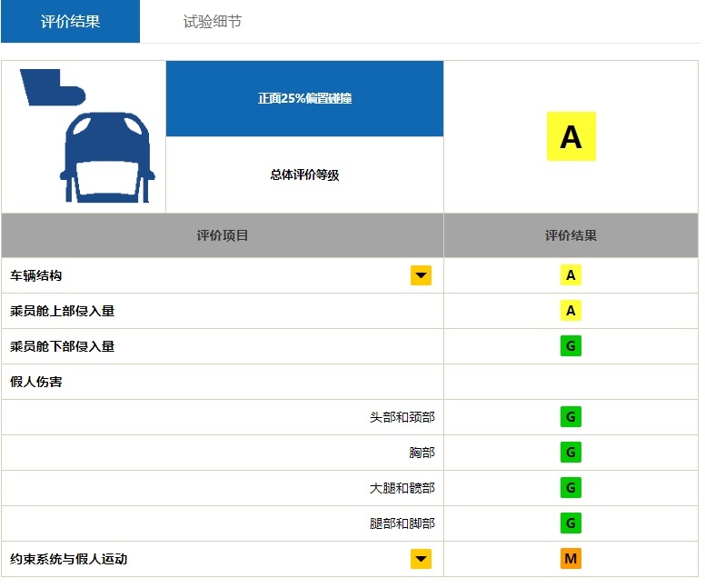Select the 大腿和髋部 row label

tap(402, 488)
